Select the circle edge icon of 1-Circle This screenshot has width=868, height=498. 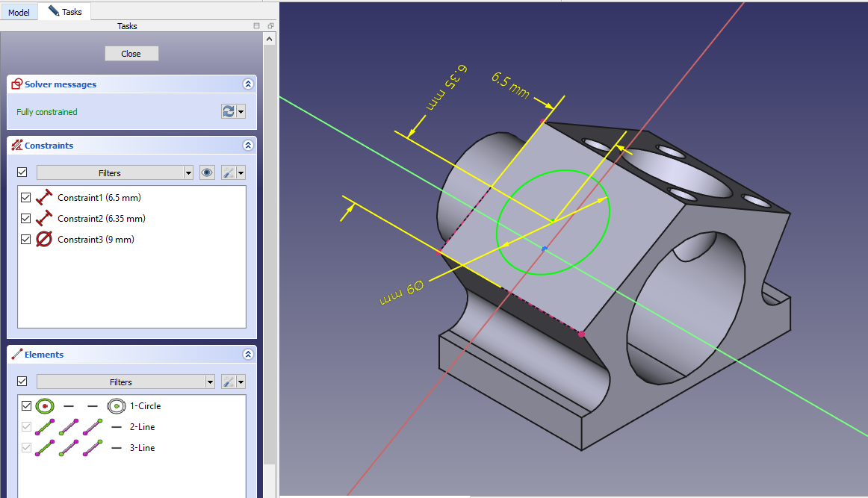46,406
